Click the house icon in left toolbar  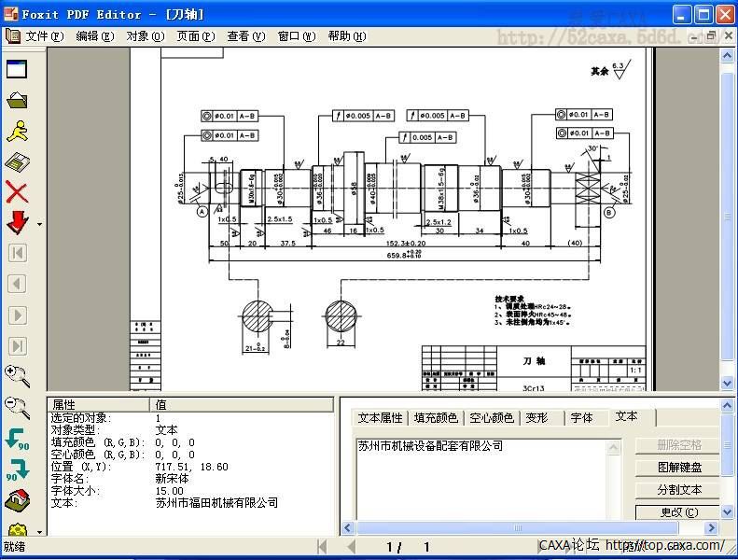17,500
